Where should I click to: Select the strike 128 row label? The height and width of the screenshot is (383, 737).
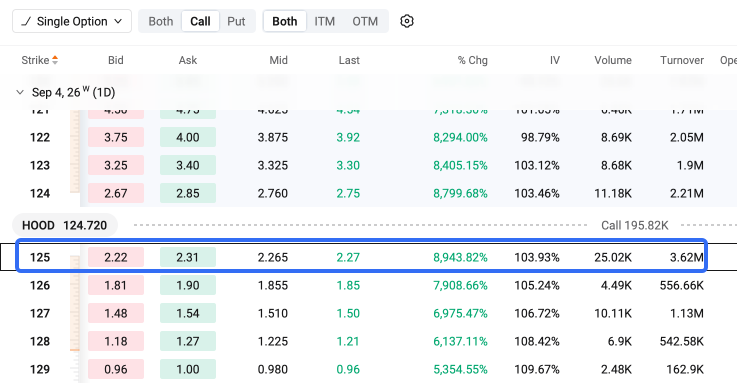pos(40,341)
